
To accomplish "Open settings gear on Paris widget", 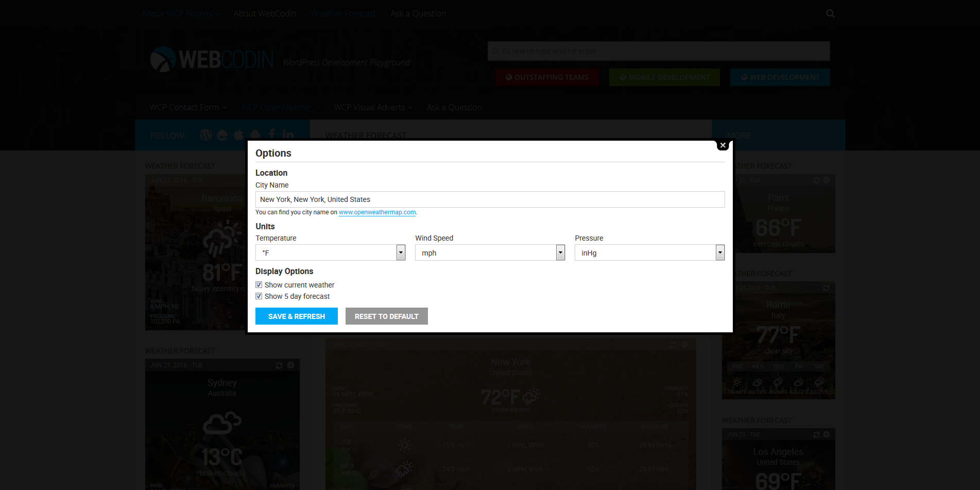I will coord(827,180).
